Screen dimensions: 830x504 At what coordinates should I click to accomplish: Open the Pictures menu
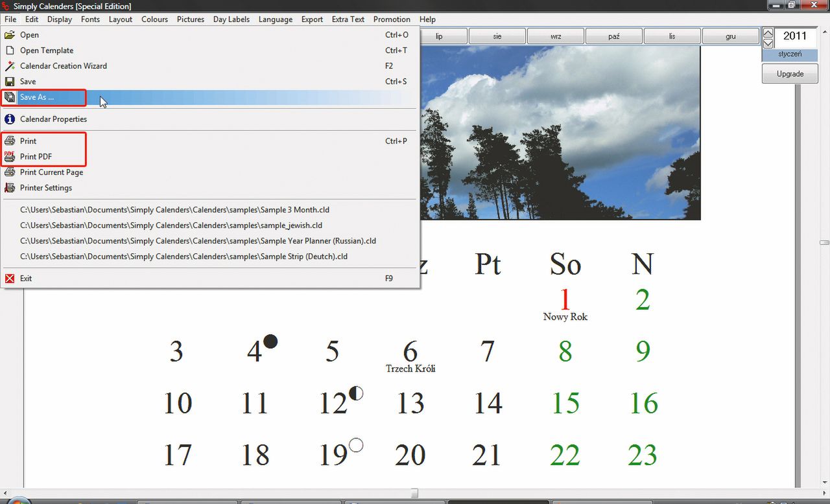[191, 19]
